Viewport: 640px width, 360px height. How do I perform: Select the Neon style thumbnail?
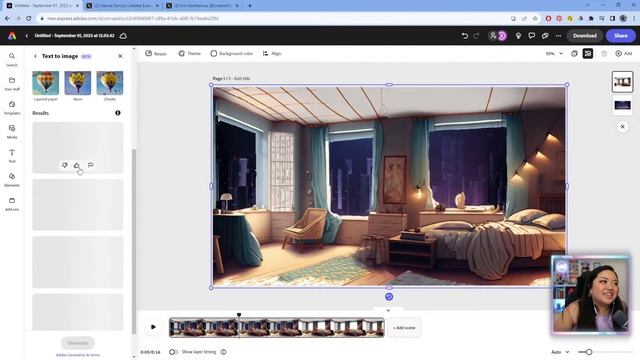[x=78, y=83]
